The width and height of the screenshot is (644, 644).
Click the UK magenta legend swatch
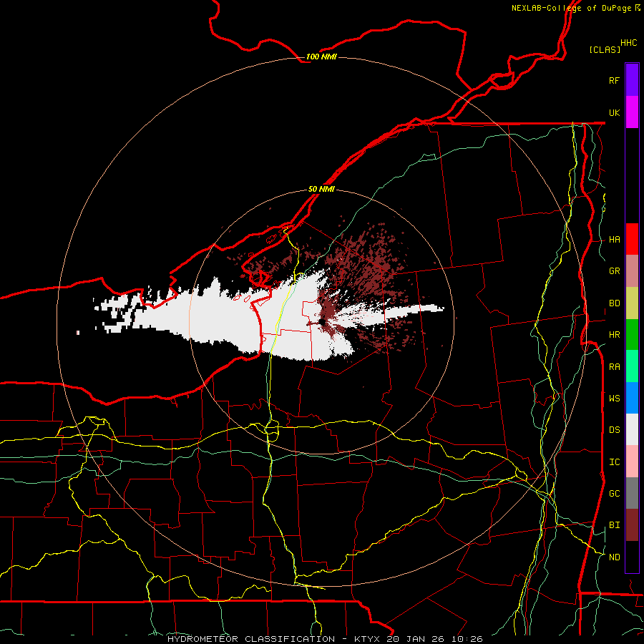tap(632, 112)
